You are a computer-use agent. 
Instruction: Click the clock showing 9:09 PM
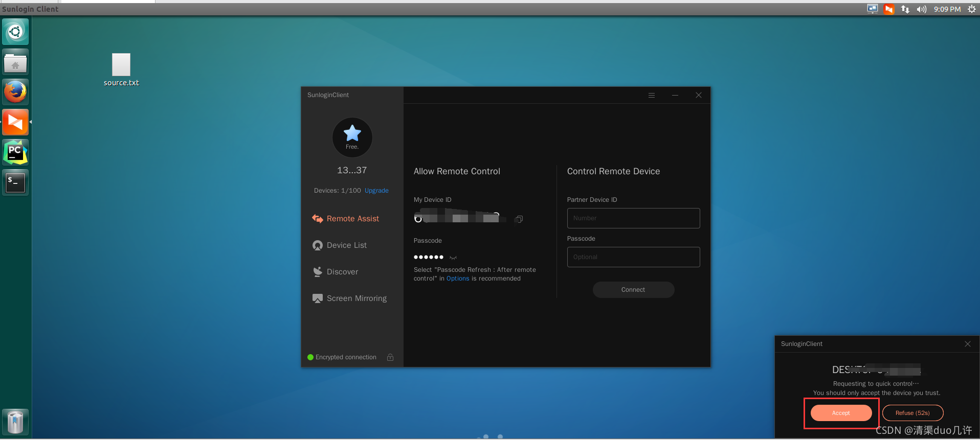click(x=947, y=9)
